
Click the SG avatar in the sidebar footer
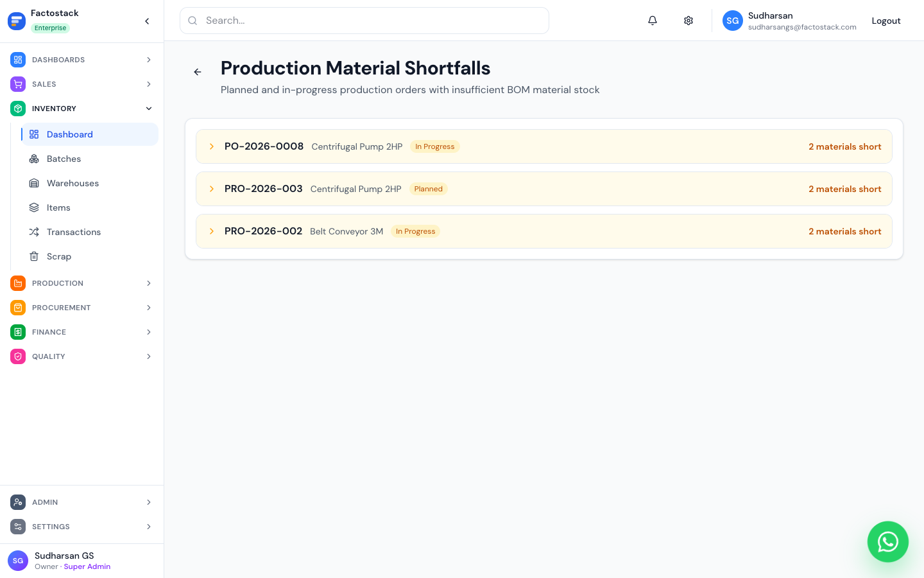pyautogui.click(x=18, y=561)
